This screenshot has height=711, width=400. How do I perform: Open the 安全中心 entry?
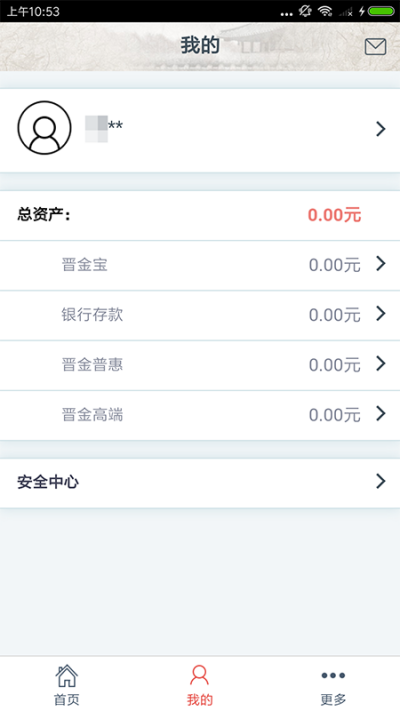click(x=200, y=483)
